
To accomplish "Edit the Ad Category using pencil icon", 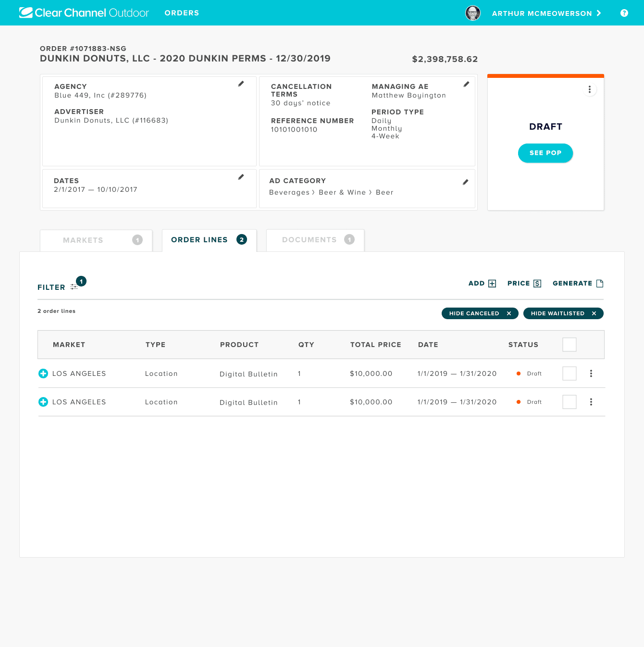I will pos(465,182).
